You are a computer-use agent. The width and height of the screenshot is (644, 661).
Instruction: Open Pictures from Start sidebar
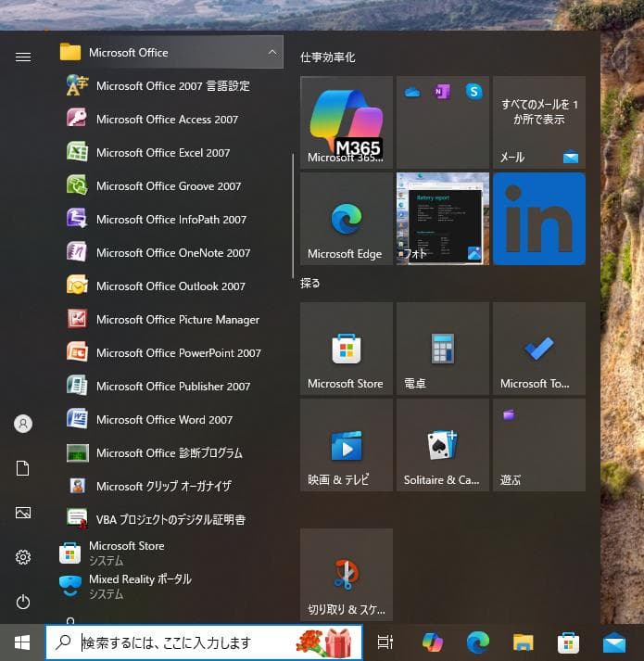tap(23, 513)
